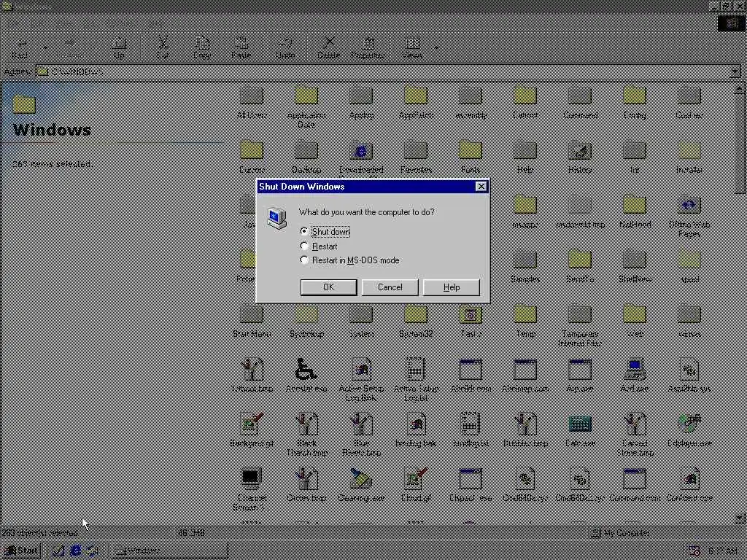Viewport: 747px width, 560px height.
Task: Click the Windows taskbar window button
Action: (x=169, y=551)
